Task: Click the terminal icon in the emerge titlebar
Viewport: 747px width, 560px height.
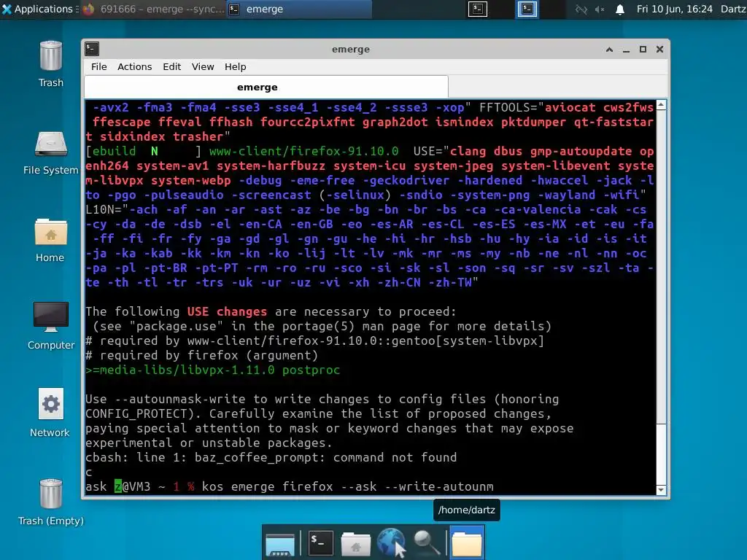Action: click(x=92, y=49)
